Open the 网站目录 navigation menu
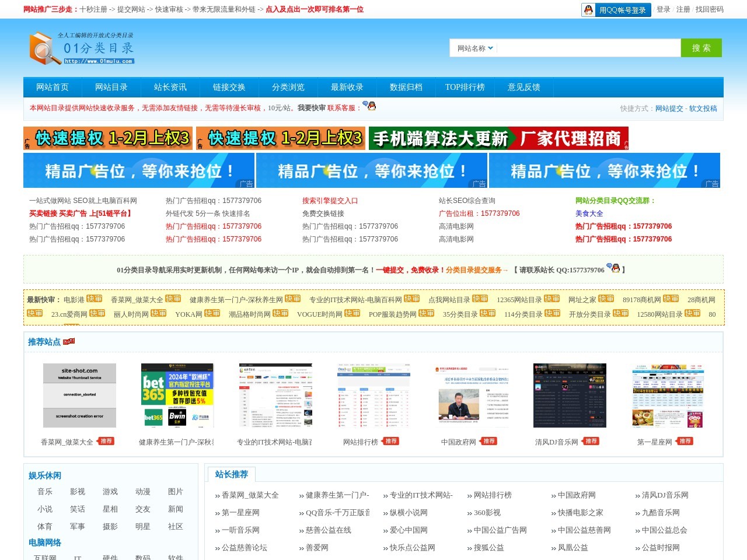The width and height of the screenshot is (747, 560). (111, 87)
